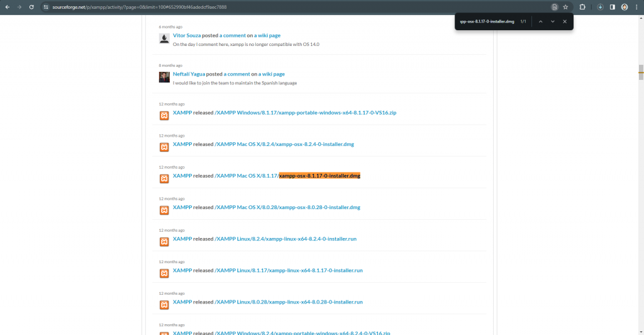The height and width of the screenshot is (335, 644).
Task: Click XAMPP icon beside osx-8.2.4 release
Action: [x=164, y=147]
